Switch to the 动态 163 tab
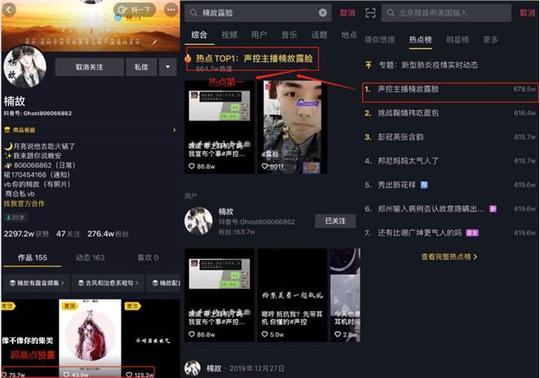The image size is (540, 378). click(x=90, y=258)
